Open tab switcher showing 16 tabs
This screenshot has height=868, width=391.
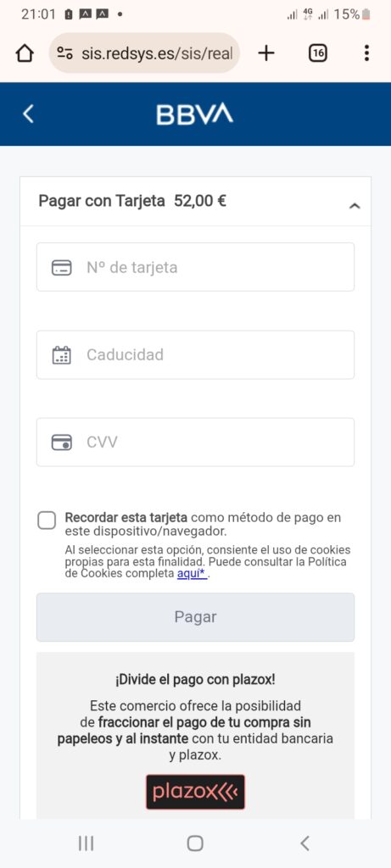(x=317, y=53)
